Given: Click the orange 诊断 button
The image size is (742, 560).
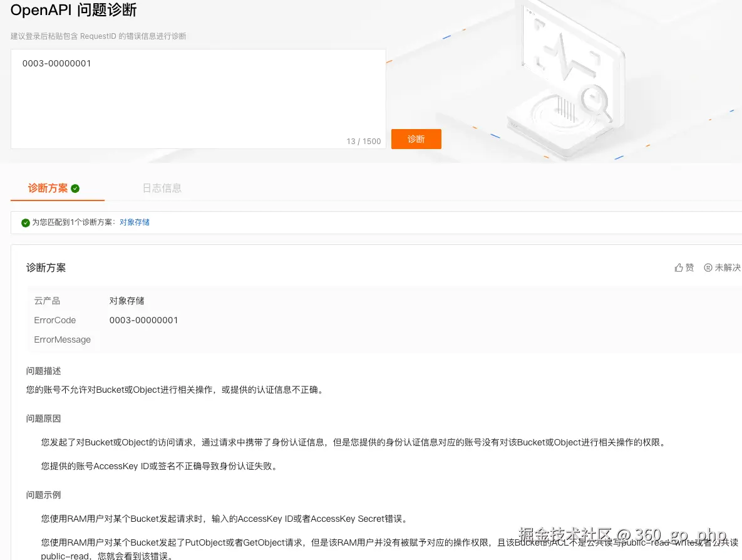Looking at the screenshot, I should pyautogui.click(x=416, y=138).
